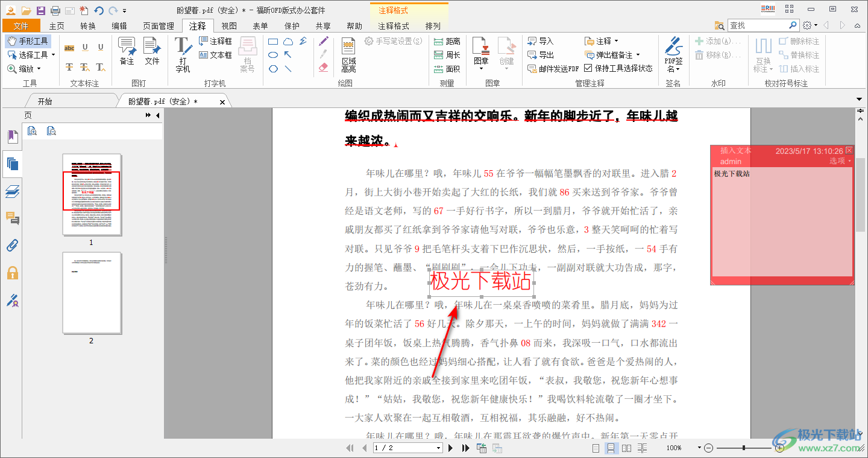Activate the 区域高亮 area highlight tool
This screenshot has height=458, width=868.
point(348,55)
